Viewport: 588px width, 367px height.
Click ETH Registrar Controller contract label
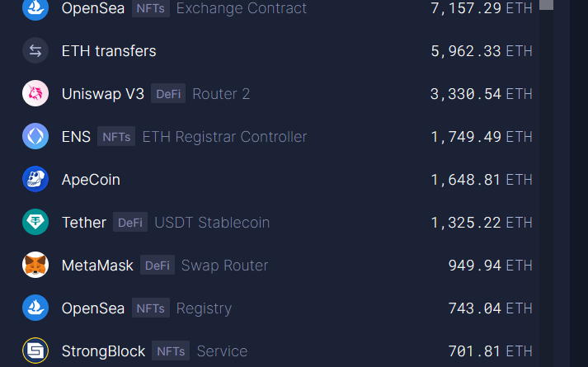[224, 137]
